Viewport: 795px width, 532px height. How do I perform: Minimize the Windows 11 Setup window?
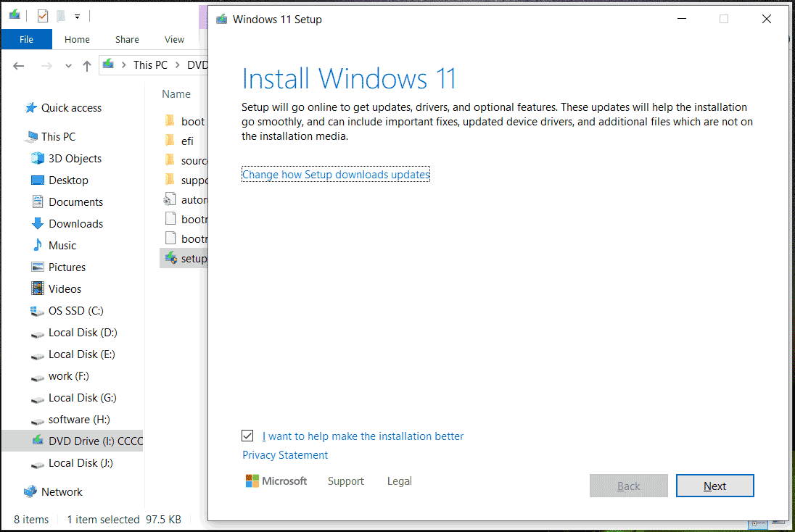(x=682, y=19)
